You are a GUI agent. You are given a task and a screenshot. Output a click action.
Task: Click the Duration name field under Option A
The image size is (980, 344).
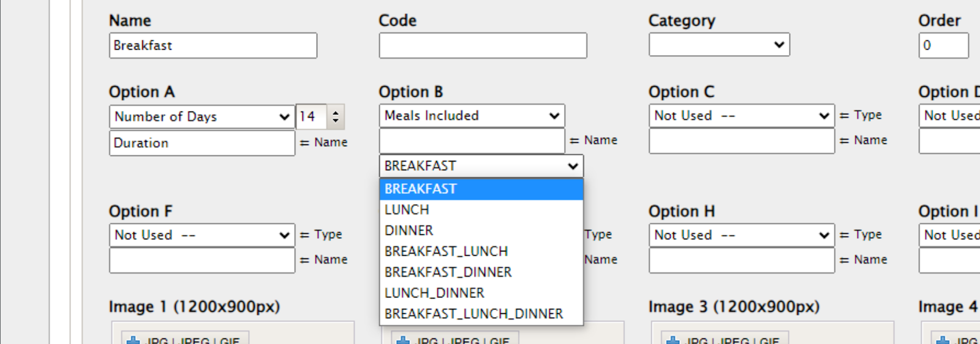pyautogui.click(x=202, y=143)
